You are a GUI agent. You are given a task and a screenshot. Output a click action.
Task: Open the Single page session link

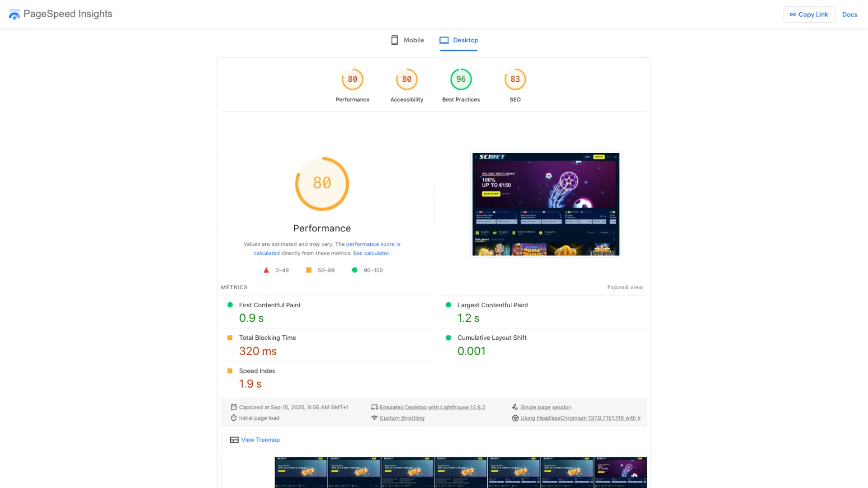(546, 407)
